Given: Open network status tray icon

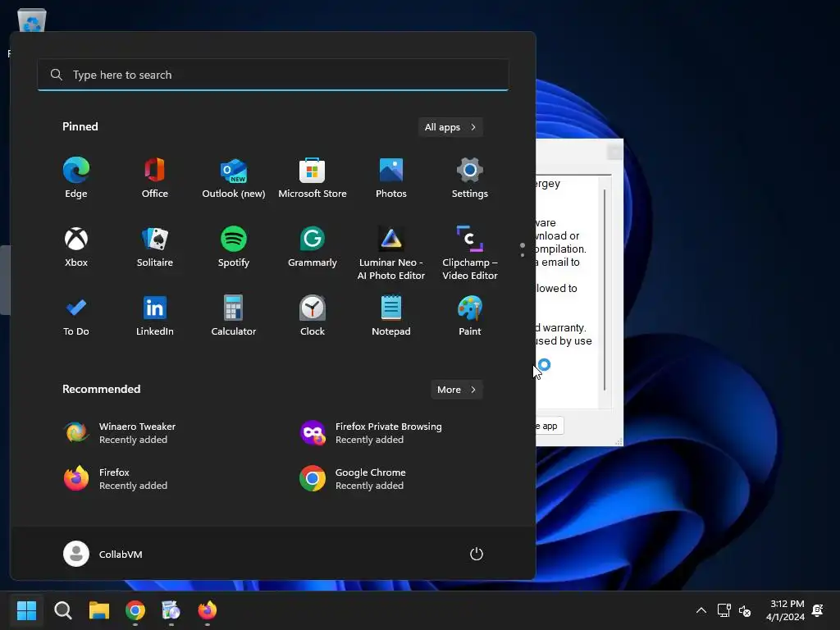Looking at the screenshot, I should pyautogui.click(x=724, y=610).
